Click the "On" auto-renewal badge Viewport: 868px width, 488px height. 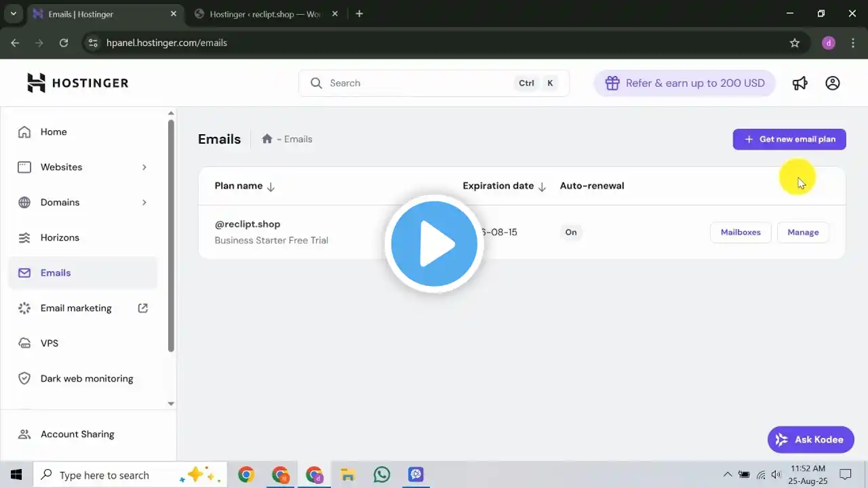click(x=571, y=232)
